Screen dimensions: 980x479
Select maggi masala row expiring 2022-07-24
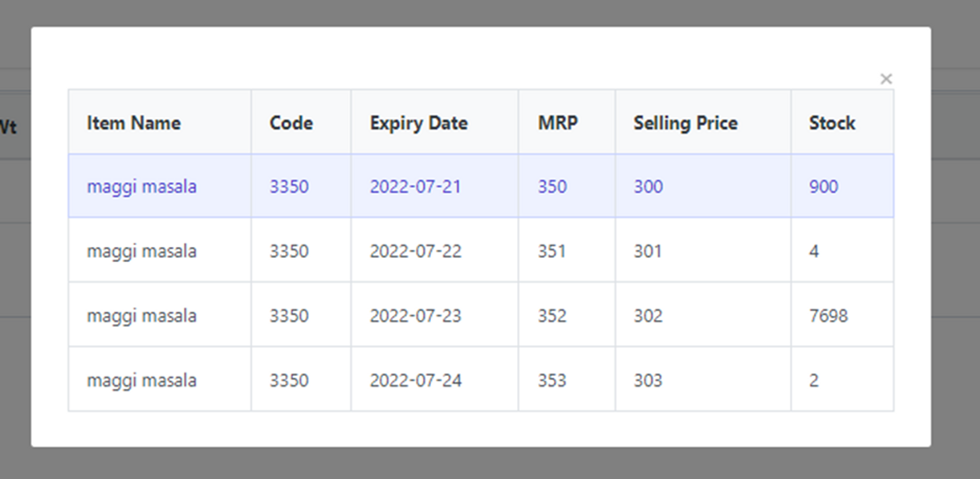tap(481, 380)
